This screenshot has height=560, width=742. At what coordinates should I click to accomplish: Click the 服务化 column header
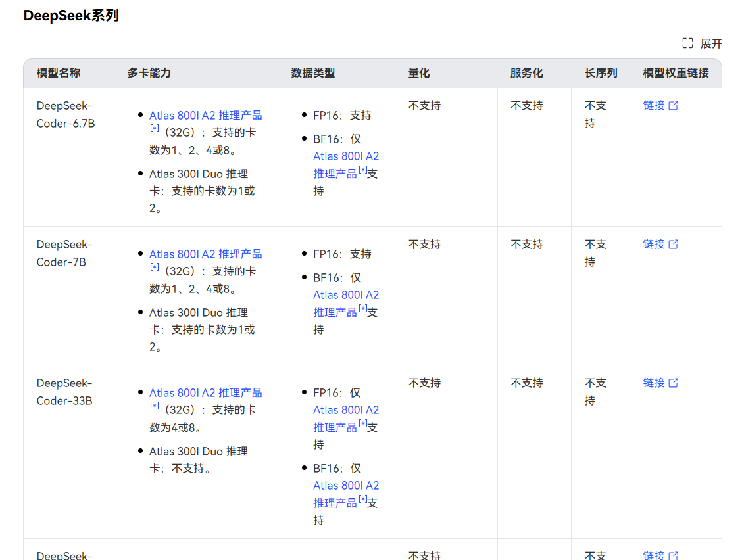[527, 73]
